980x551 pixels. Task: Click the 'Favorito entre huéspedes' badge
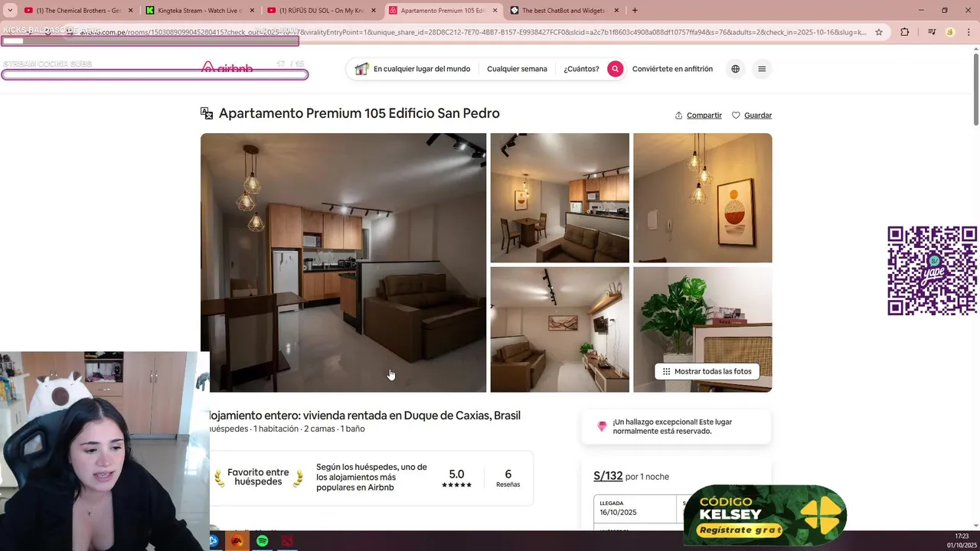click(258, 478)
